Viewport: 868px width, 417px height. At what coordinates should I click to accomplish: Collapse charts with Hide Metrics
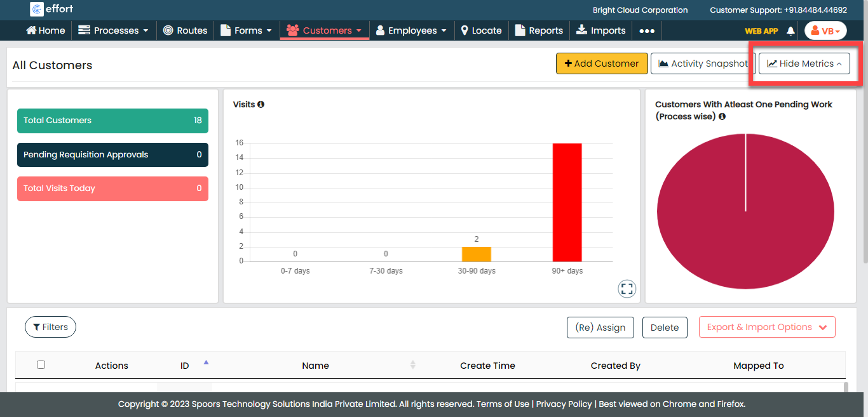pos(804,63)
